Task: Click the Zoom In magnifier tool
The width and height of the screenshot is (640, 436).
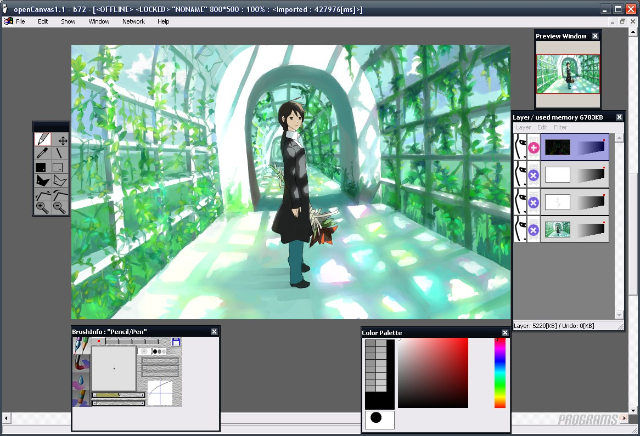Action: (42, 208)
